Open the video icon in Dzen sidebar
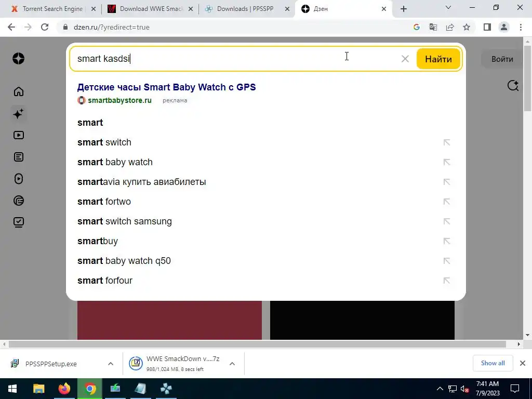The width and height of the screenshot is (532, 399). pos(19,135)
